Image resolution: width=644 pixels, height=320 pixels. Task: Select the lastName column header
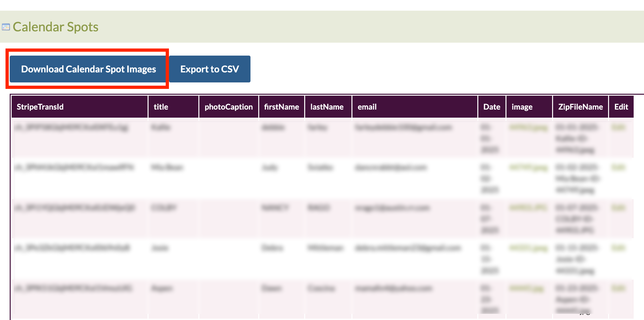(327, 107)
